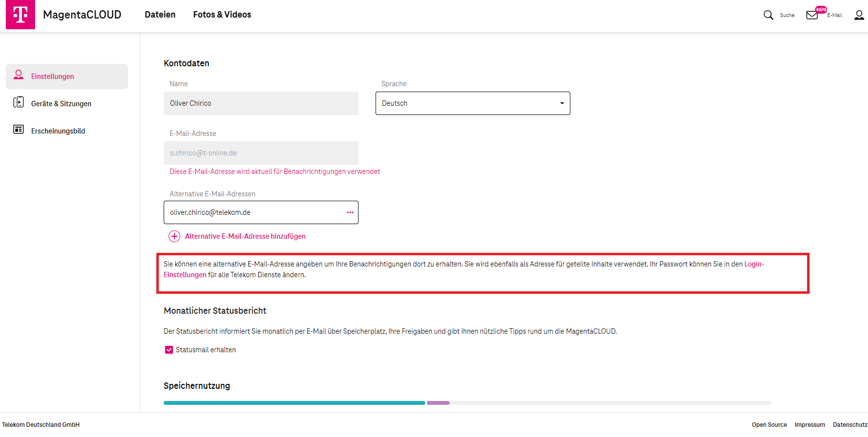
Task: Click the Kontodaten heading
Action: [x=187, y=63]
